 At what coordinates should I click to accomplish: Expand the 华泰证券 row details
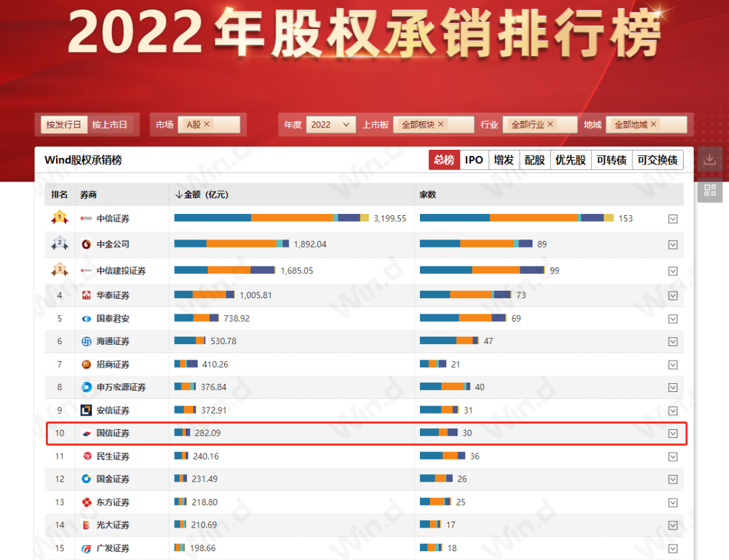(x=673, y=296)
